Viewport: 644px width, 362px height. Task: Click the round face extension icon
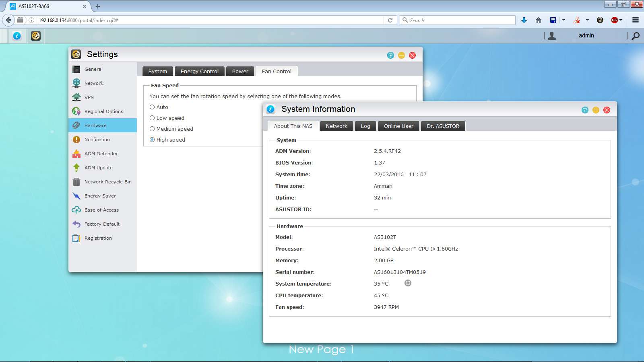coord(600,20)
